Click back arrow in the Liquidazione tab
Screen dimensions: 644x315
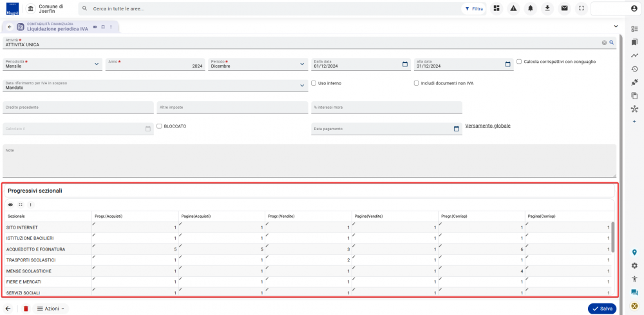coord(10,27)
